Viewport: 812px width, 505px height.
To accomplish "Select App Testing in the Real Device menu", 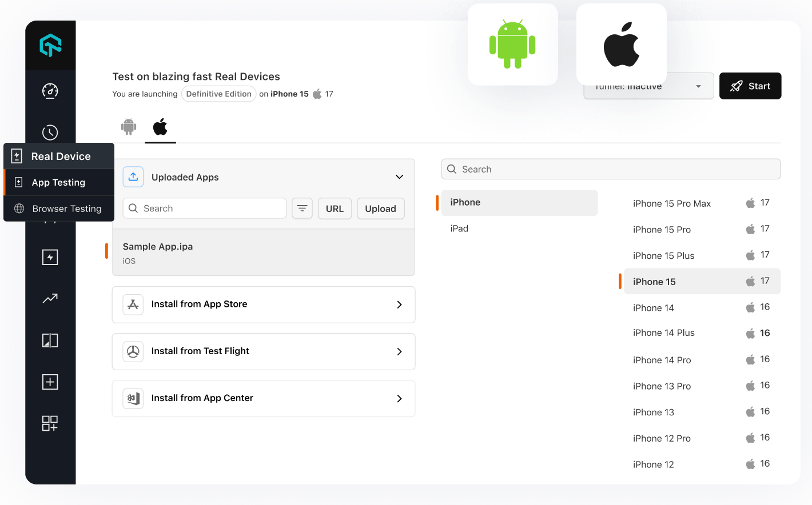I will coord(59,182).
